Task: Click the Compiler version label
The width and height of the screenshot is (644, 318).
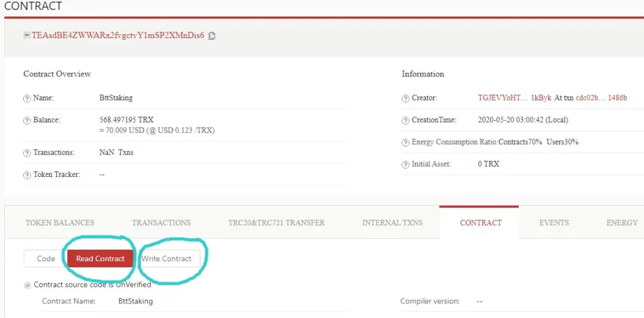Action: [430, 301]
